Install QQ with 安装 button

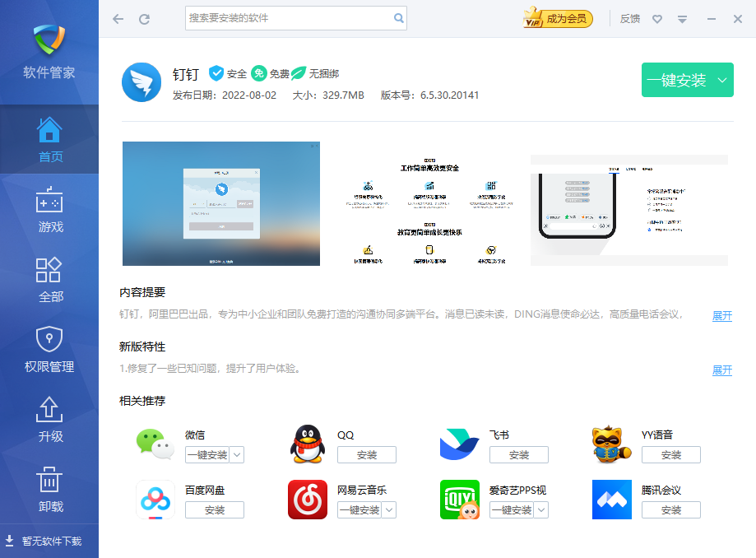(367, 455)
